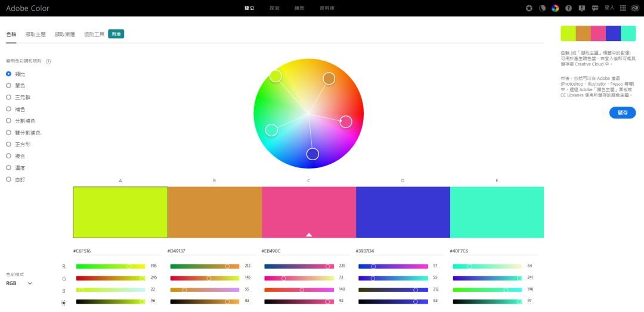Switch to the 擷取主題 tab

point(35,35)
